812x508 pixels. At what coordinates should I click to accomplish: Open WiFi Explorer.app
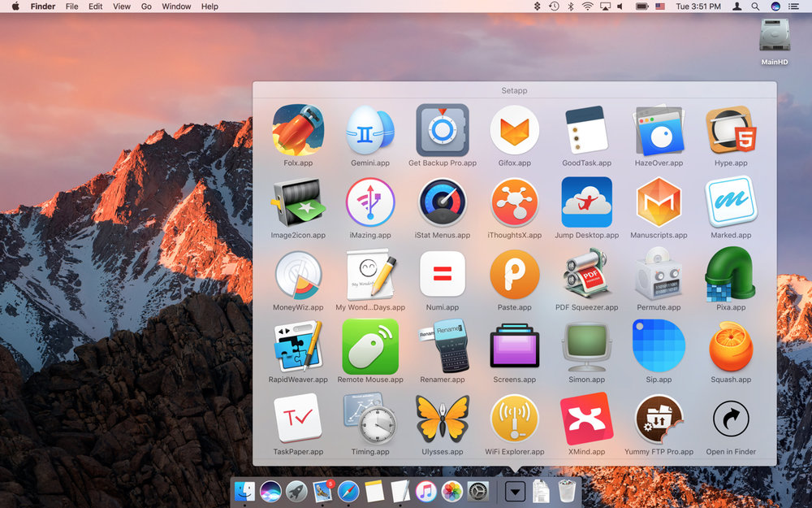point(515,419)
